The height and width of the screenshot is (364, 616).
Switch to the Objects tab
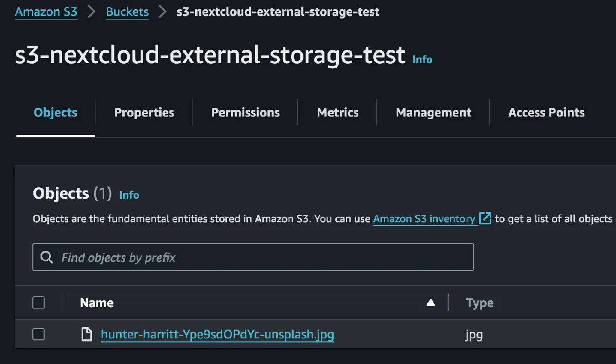pos(55,112)
